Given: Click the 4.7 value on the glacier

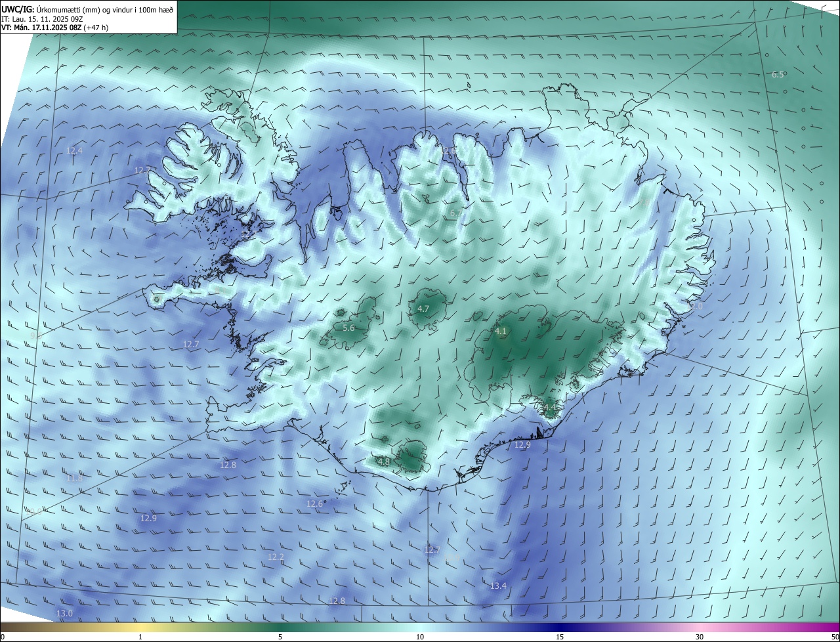Looking at the screenshot, I should [x=423, y=309].
